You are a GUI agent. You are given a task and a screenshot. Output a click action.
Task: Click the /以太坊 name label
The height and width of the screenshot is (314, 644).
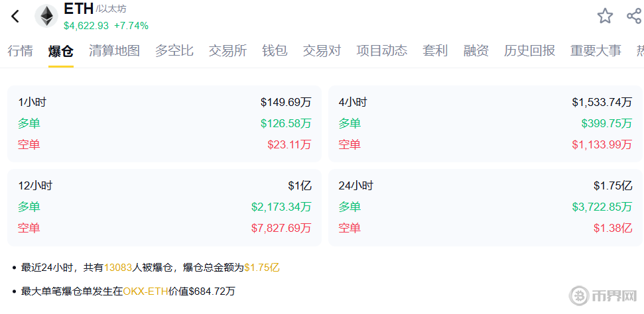111,9
